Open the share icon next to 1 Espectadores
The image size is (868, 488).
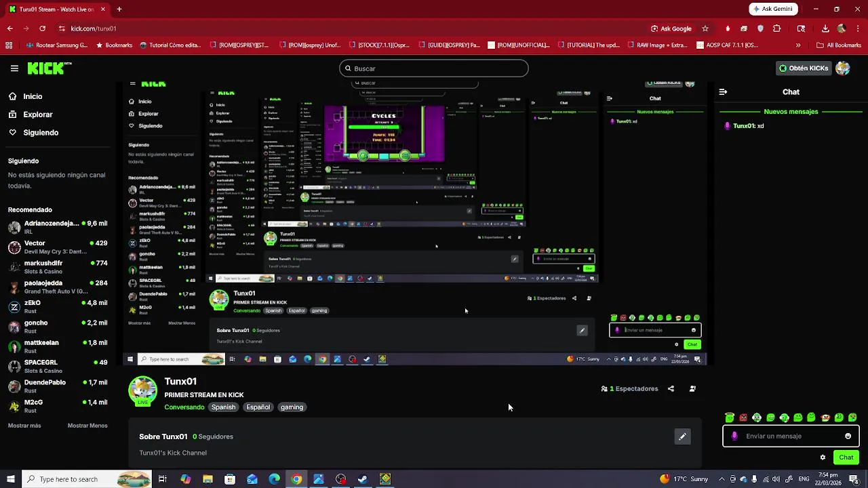(671, 389)
